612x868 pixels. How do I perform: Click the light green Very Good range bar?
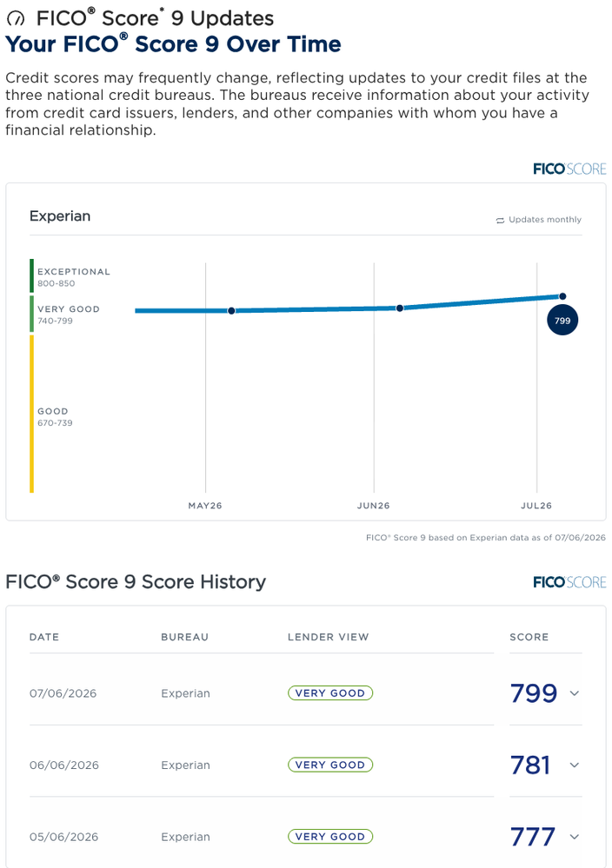[31, 314]
